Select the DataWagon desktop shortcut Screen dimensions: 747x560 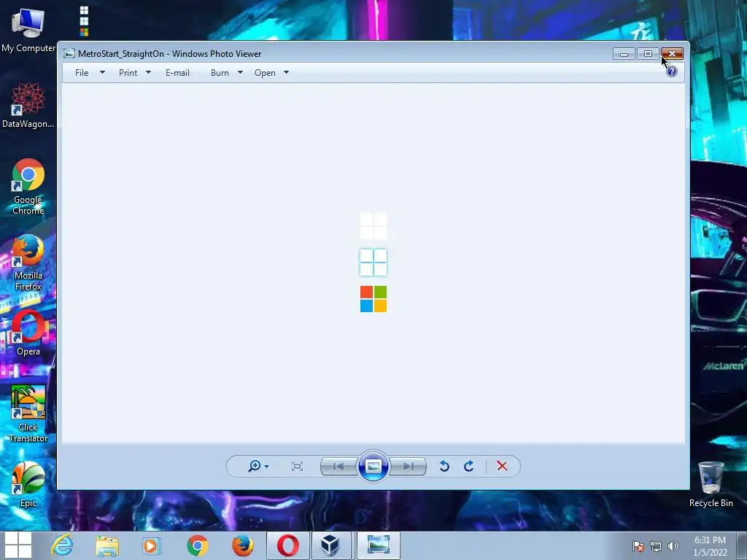28,105
